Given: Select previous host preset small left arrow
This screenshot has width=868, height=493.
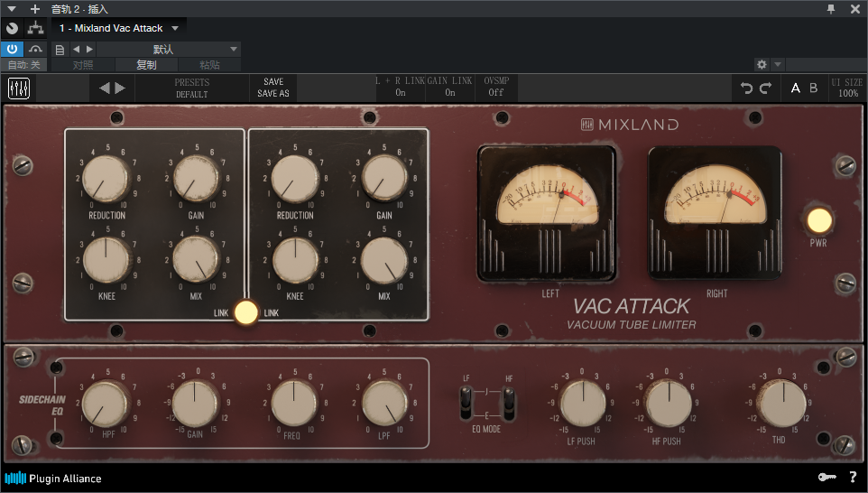Looking at the screenshot, I should point(77,50).
